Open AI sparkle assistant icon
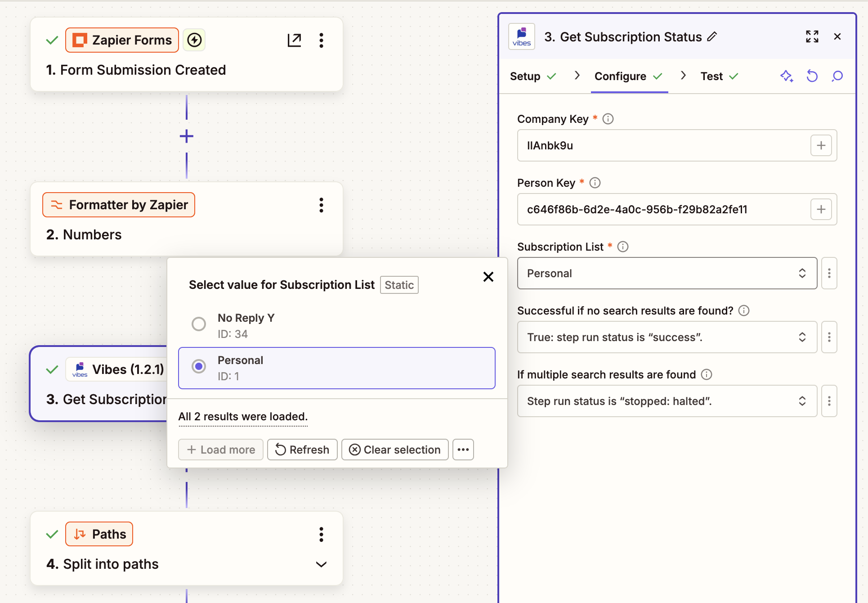Viewport: 868px width, 603px height. (787, 76)
